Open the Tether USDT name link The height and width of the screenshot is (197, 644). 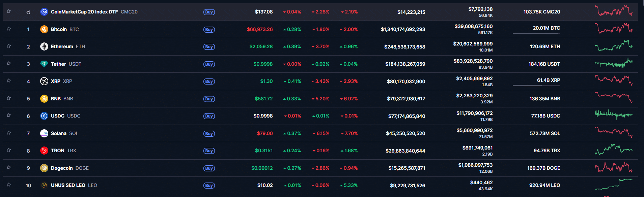[66, 64]
